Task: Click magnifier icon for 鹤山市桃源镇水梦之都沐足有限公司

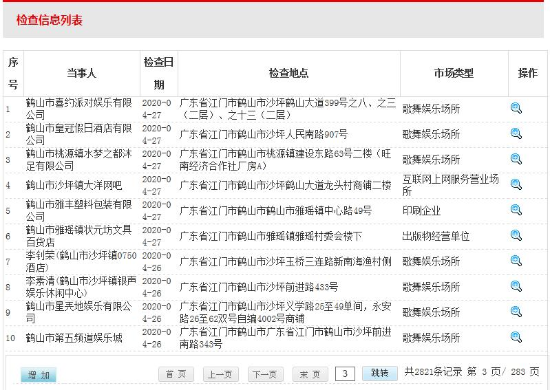Action: [516, 159]
